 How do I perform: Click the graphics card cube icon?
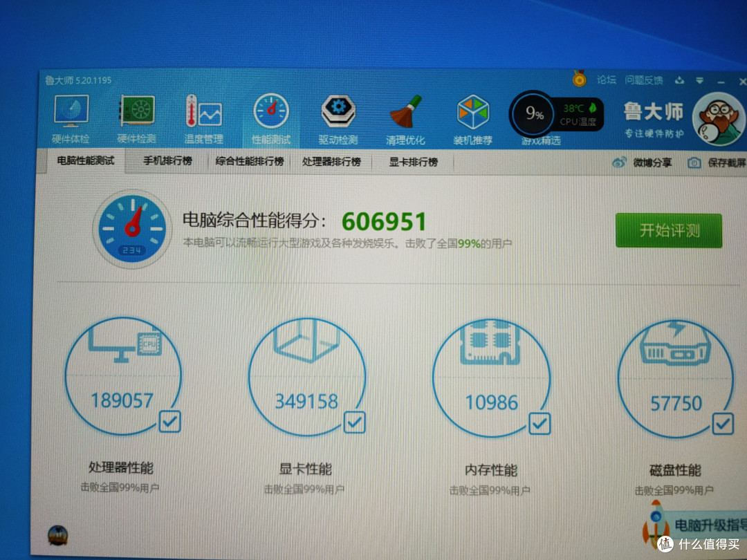click(x=307, y=340)
